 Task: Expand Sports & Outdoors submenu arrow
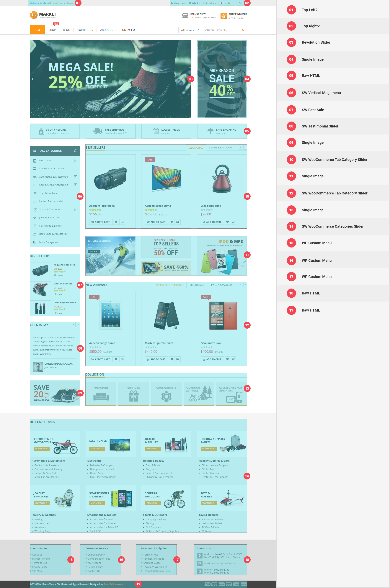(x=76, y=209)
